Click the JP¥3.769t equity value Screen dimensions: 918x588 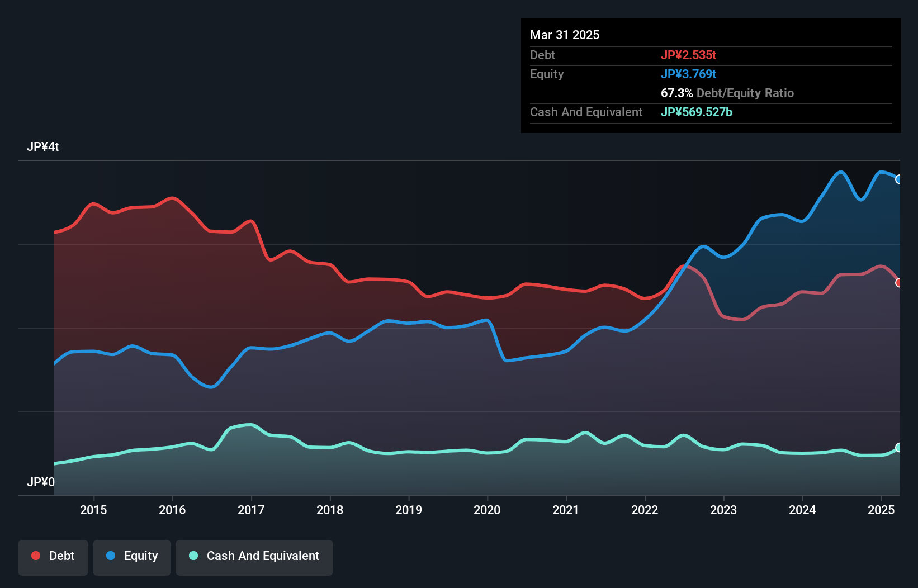(689, 74)
